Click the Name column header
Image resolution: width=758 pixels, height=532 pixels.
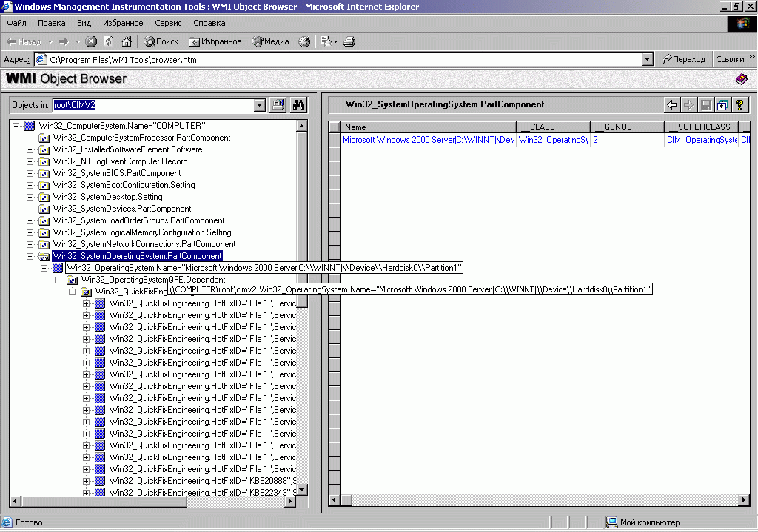[428, 127]
